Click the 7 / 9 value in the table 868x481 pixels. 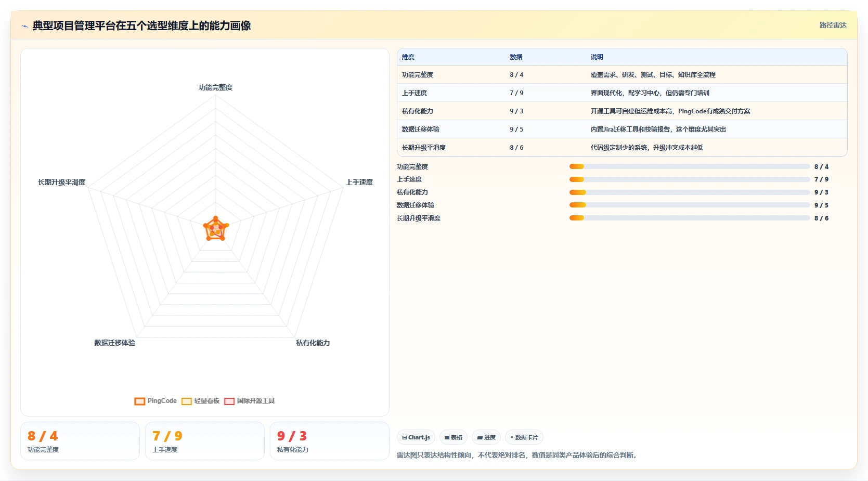click(x=516, y=93)
